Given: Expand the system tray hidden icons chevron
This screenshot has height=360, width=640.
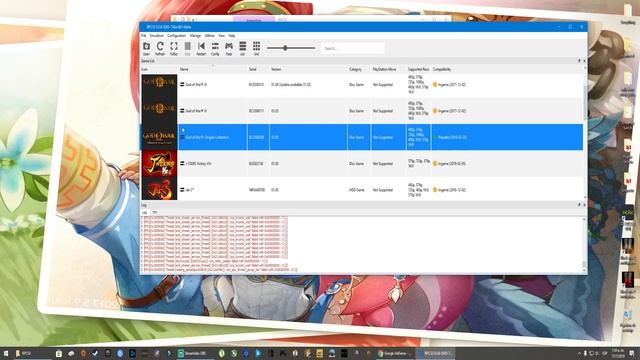Looking at the screenshot, I should [579, 353].
